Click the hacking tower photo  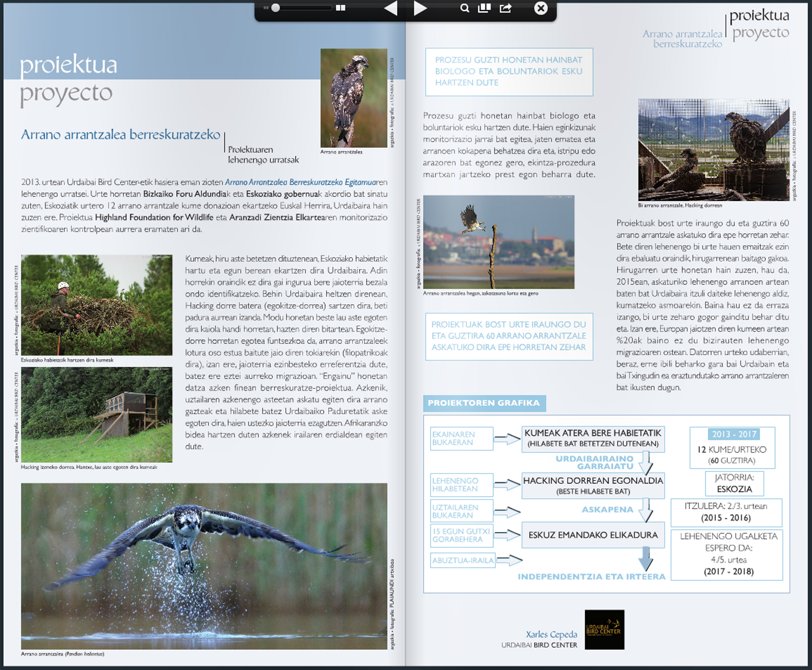[x=97, y=415]
